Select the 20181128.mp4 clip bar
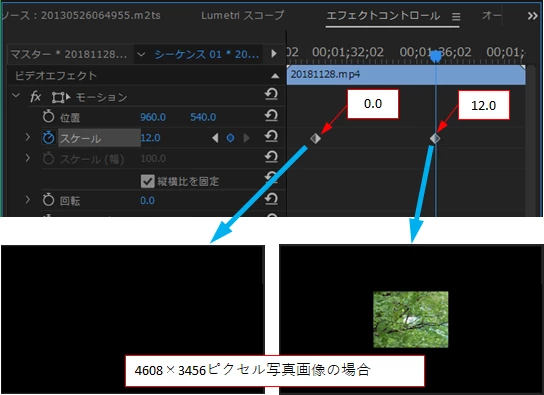The height and width of the screenshot is (395, 544). pos(406,75)
